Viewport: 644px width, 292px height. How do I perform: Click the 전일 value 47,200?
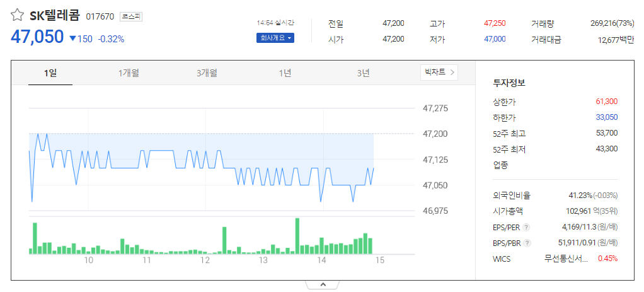coord(393,23)
